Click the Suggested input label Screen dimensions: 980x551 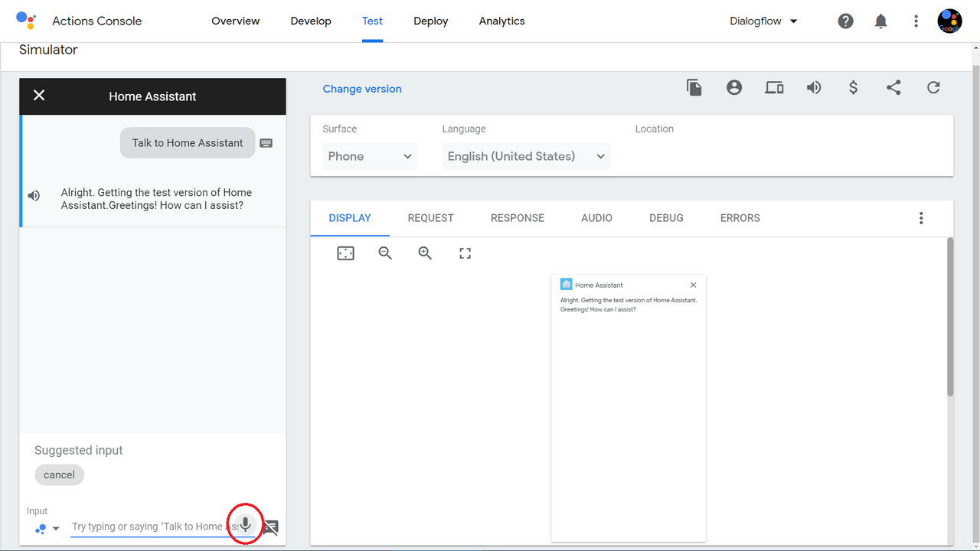pyautogui.click(x=79, y=451)
